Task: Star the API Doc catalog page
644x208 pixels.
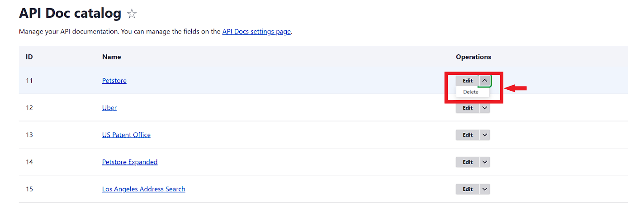Action: click(132, 14)
